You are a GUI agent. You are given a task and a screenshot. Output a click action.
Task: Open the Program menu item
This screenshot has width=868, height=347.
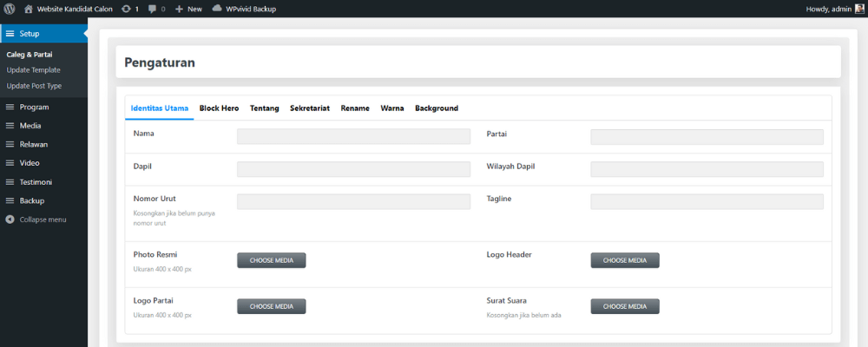[34, 107]
